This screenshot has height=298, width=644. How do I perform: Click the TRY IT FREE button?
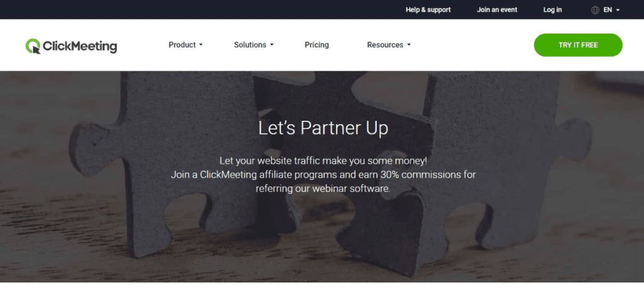(578, 45)
